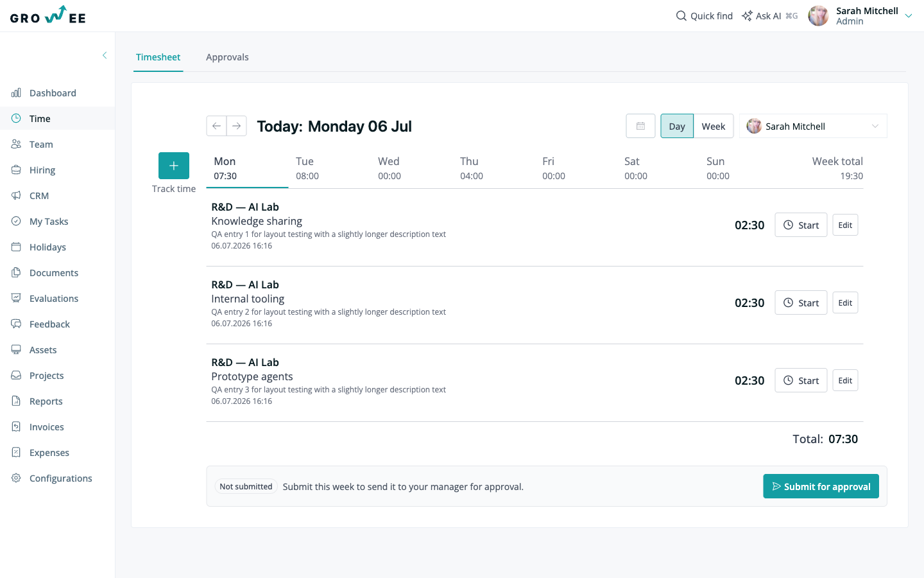The image size is (924, 578).
Task: Edit the Prototype agents entry
Action: [845, 380]
